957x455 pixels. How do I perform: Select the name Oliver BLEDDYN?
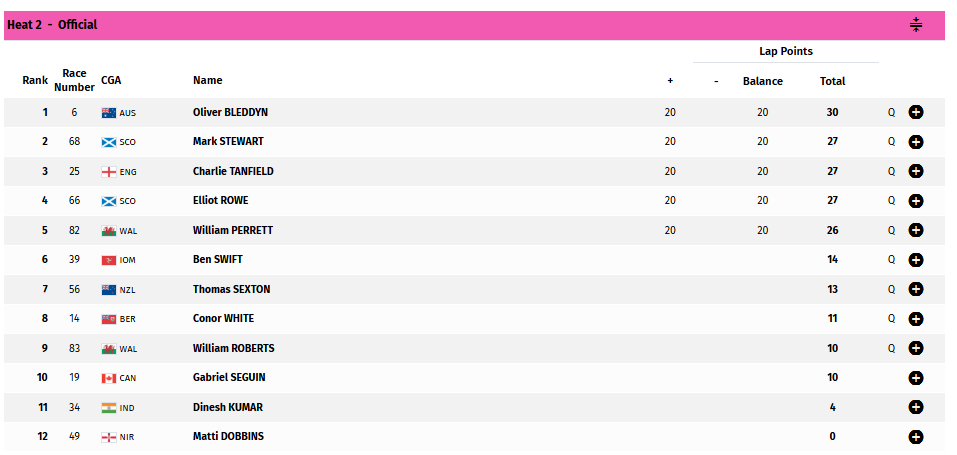[x=230, y=112]
